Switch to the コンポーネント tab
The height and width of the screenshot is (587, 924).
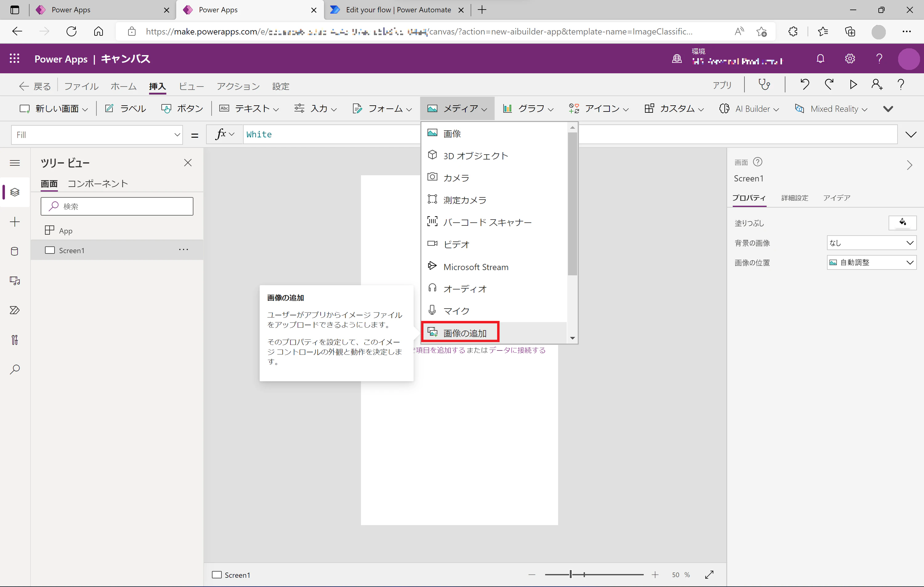97,184
